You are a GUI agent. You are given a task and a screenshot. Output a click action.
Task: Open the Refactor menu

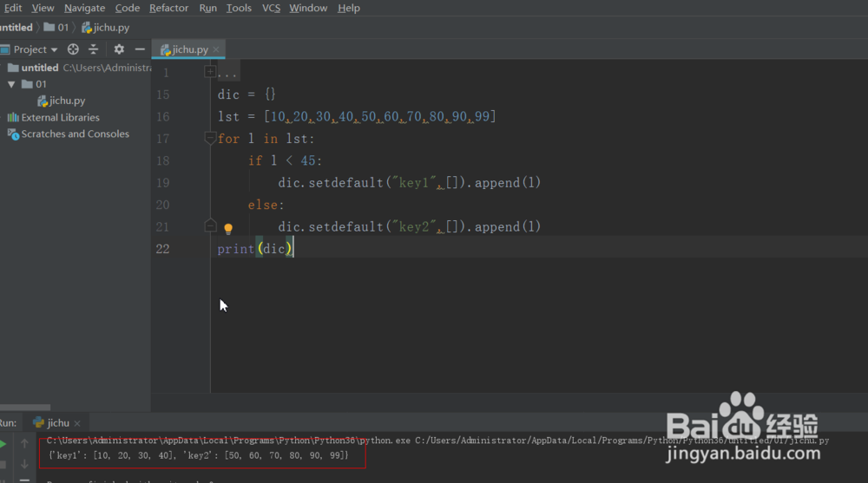(169, 8)
